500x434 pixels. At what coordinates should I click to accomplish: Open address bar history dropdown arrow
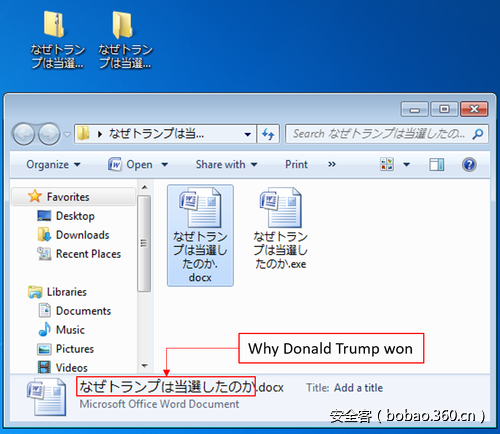click(x=248, y=135)
